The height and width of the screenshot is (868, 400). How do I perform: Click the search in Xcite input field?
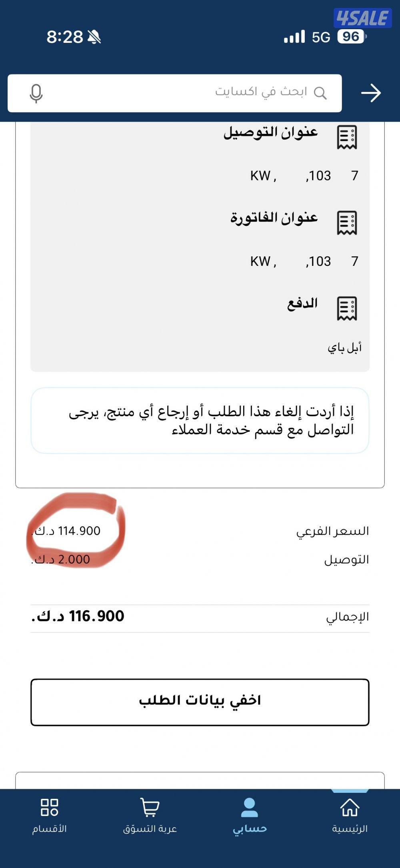(180, 93)
